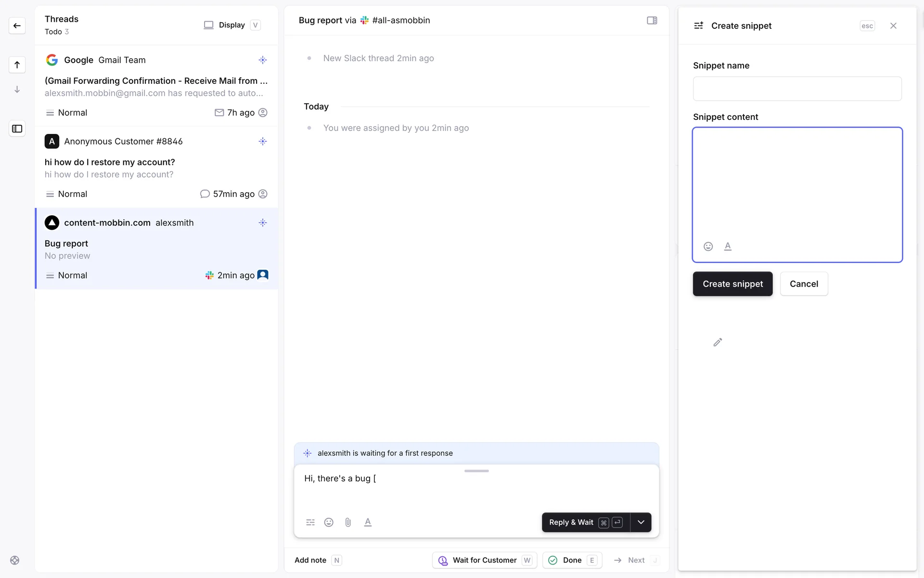Click the attachment paperclip icon
This screenshot has width=924, height=578.
point(348,522)
